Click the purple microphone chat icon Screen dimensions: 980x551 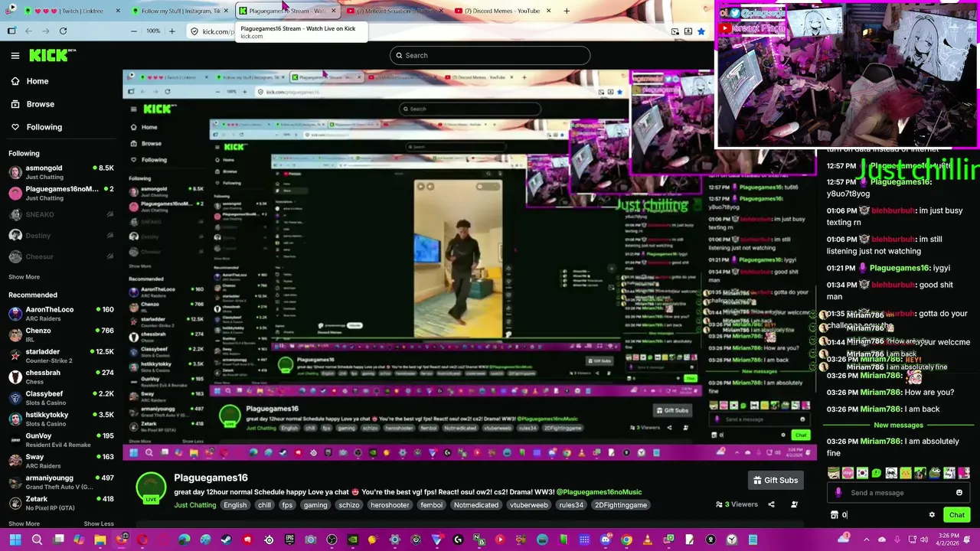tap(838, 493)
